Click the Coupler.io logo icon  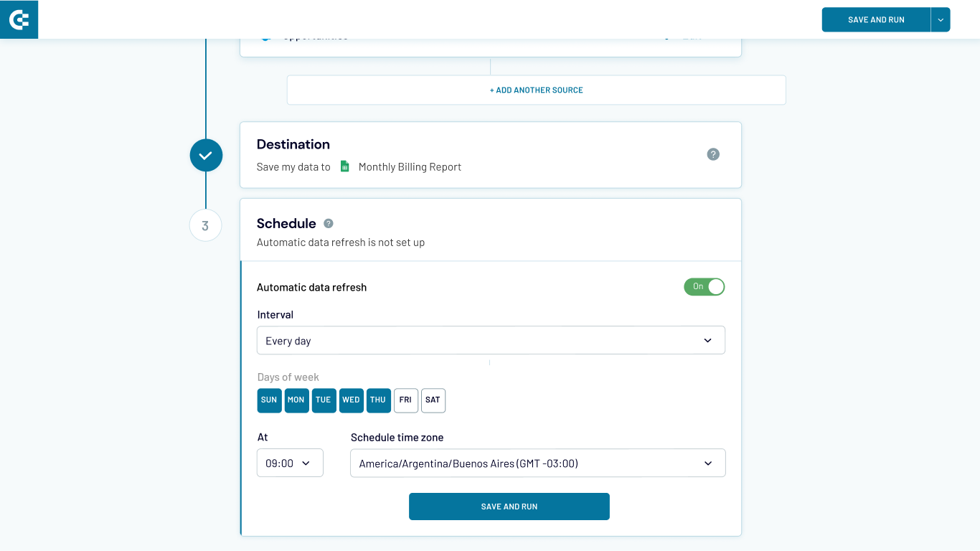[x=19, y=19]
